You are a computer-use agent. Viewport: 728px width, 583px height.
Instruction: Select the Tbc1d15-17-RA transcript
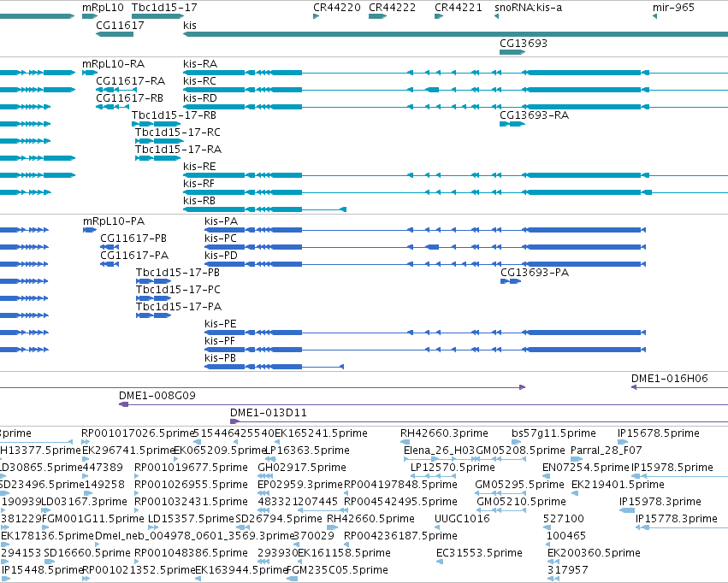(x=158, y=158)
